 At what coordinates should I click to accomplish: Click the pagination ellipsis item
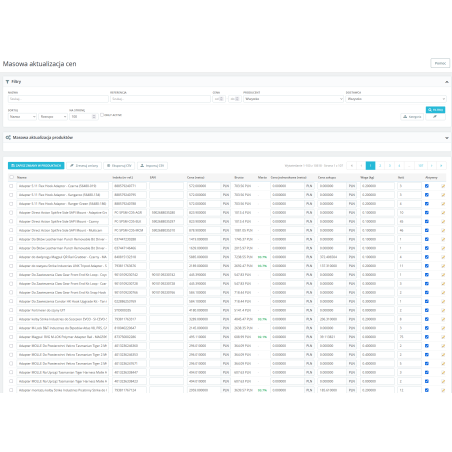click(x=409, y=166)
